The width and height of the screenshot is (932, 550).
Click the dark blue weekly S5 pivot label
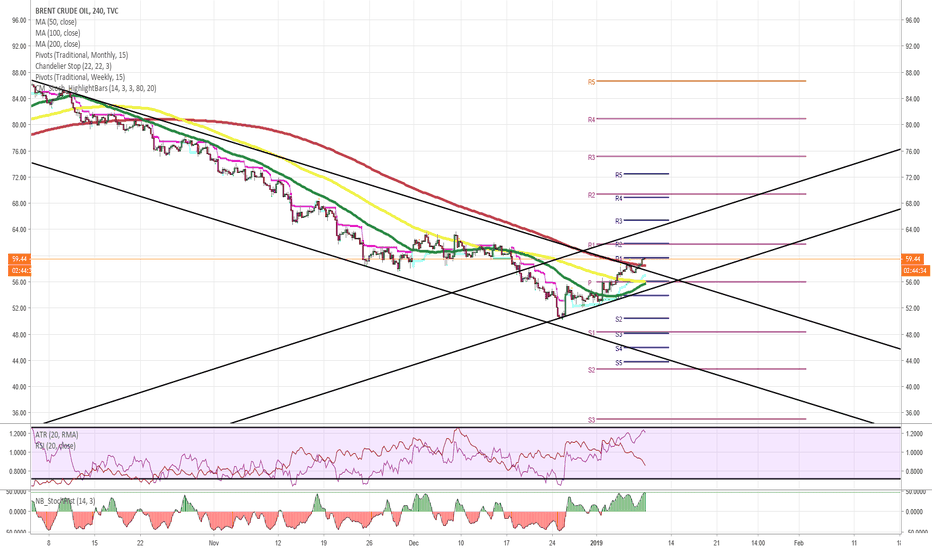tap(619, 362)
